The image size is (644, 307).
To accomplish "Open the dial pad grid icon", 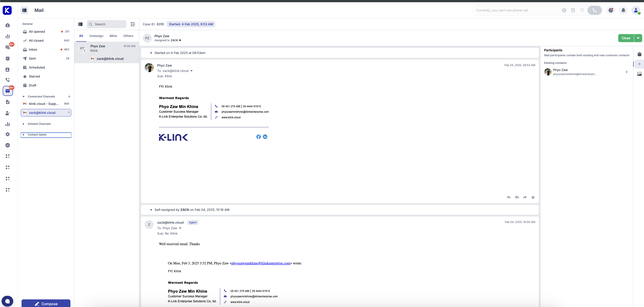I will click(582, 10).
